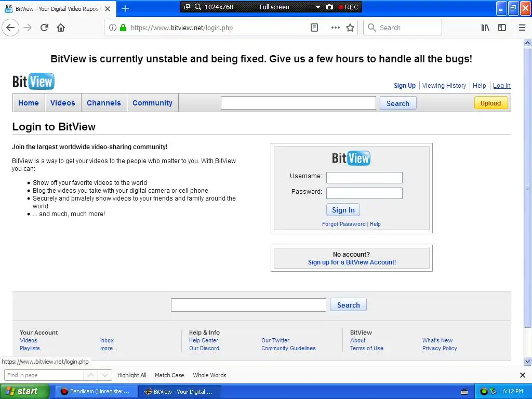The width and height of the screenshot is (532, 399).
Task: Toggle Highlight All in find bar
Action: pos(131,375)
